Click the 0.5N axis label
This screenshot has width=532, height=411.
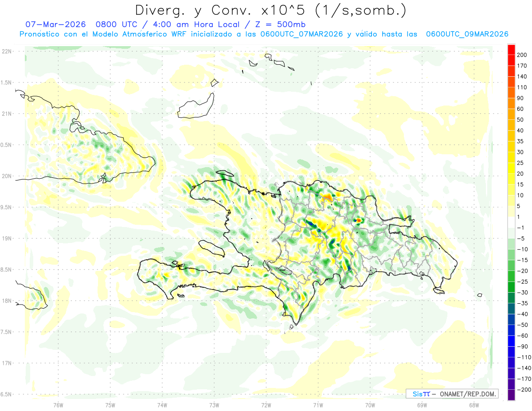tap(6, 145)
